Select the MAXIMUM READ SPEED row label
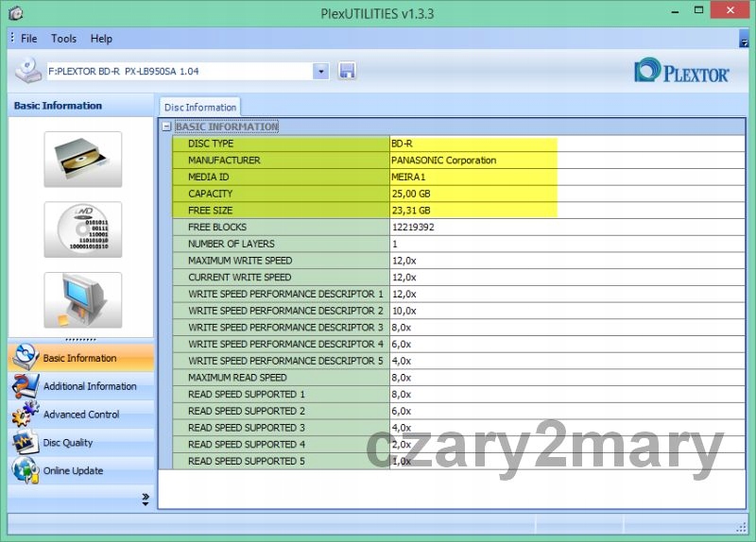This screenshot has width=756, height=542. [237, 378]
